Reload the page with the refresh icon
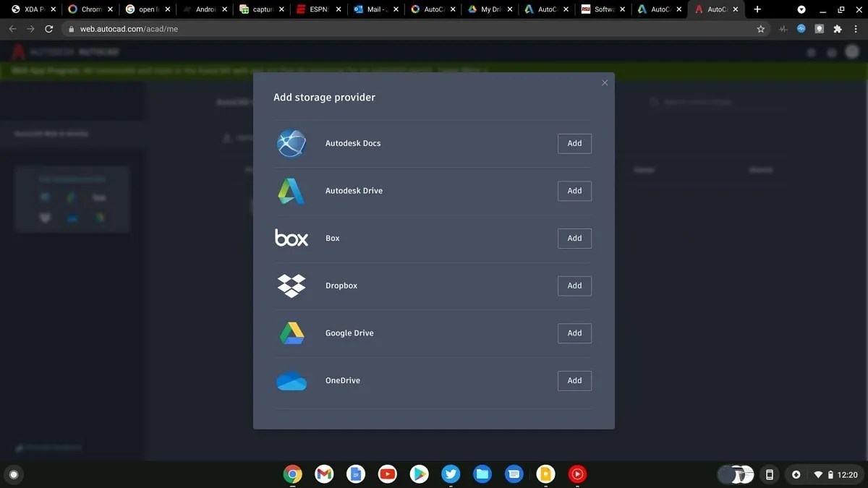868x488 pixels. (48, 29)
